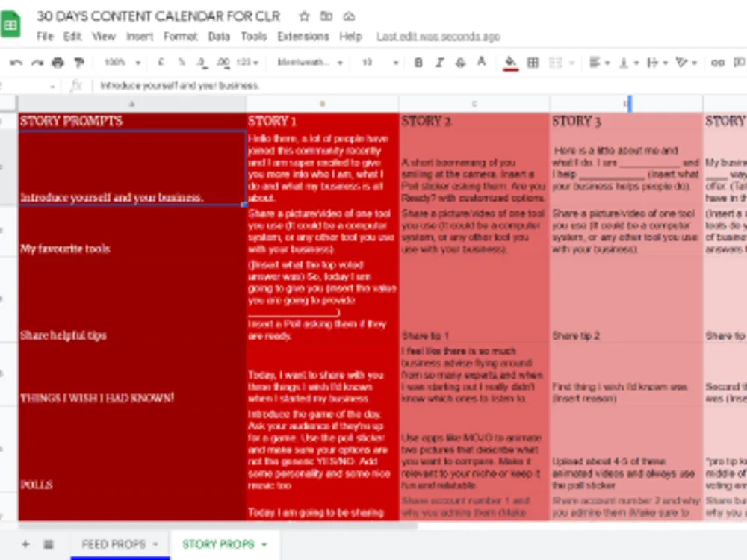Open the Format menu
747x560 pixels.
(x=180, y=37)
